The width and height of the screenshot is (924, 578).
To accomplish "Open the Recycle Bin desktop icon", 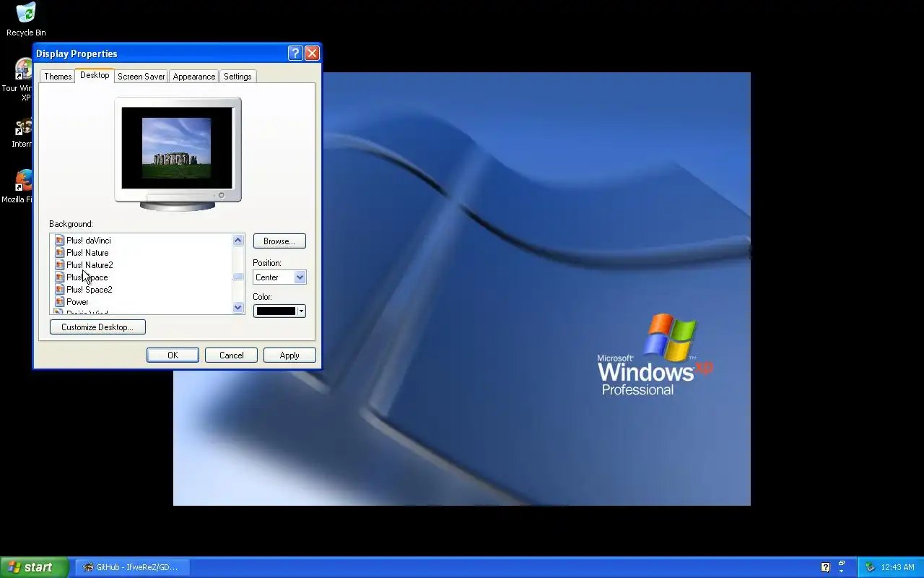I will click(26, 20).
